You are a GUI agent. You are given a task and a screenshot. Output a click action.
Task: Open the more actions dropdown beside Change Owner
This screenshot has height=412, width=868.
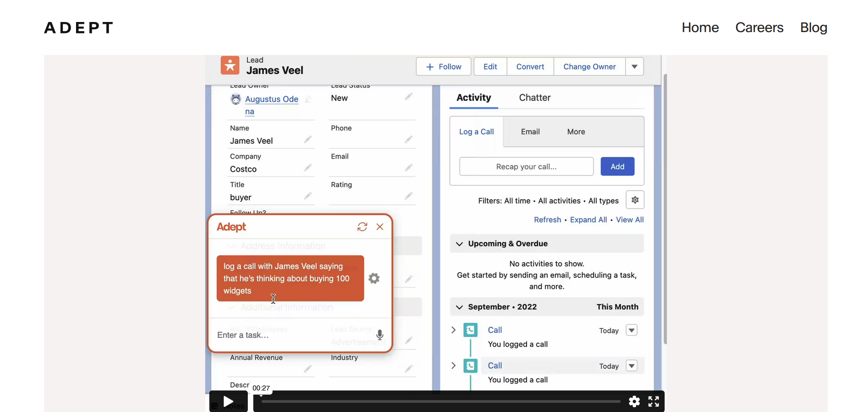pyautogui.click(x=634, y=66)
